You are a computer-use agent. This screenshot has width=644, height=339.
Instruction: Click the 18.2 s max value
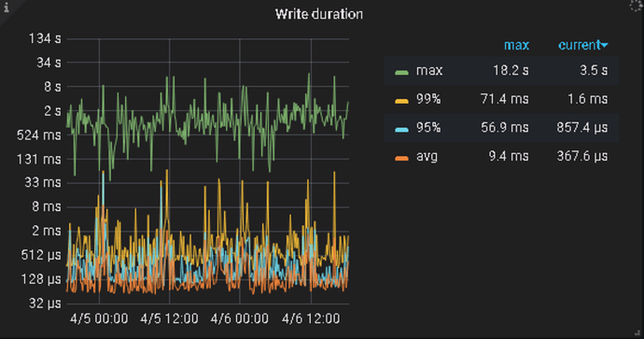(x=511, y=70)
